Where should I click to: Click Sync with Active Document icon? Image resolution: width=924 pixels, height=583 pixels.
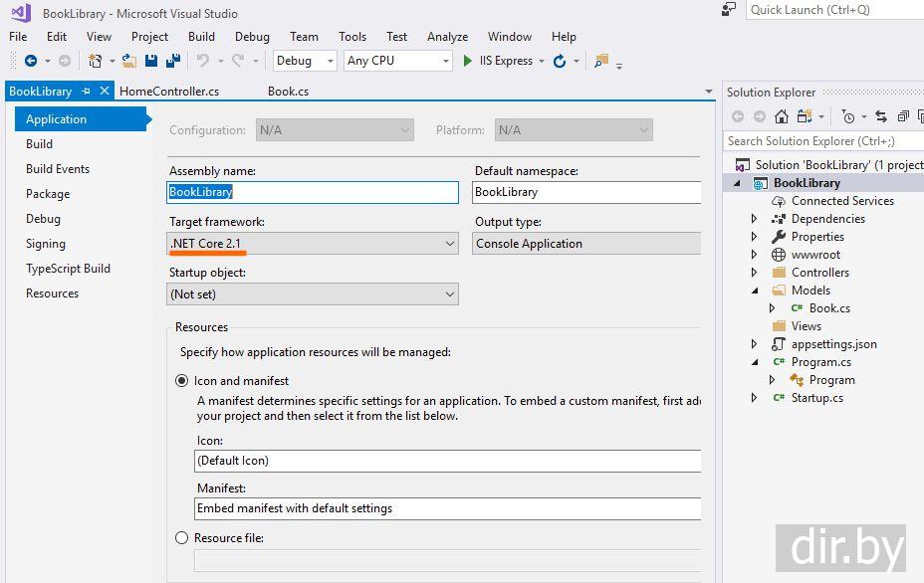coord(881,116)
